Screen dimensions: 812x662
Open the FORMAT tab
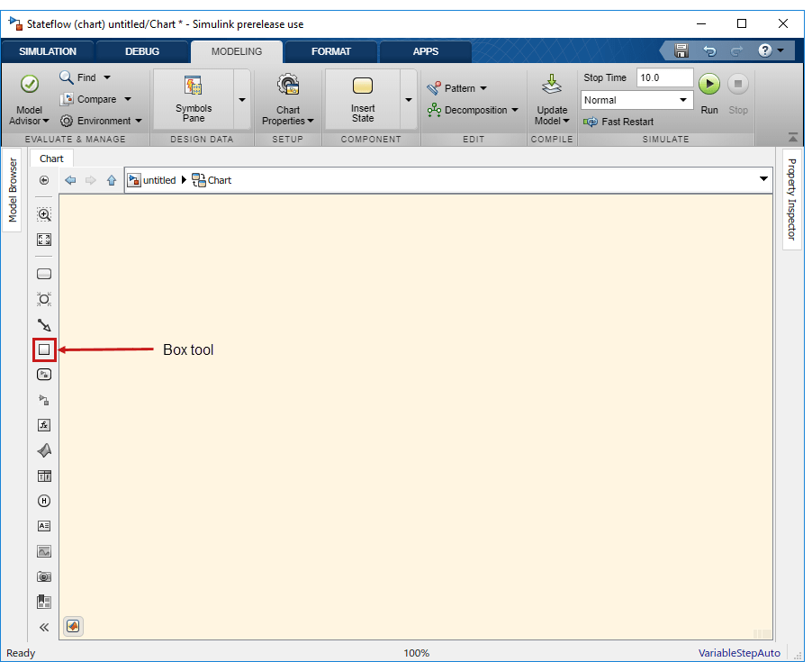[331, 52]
